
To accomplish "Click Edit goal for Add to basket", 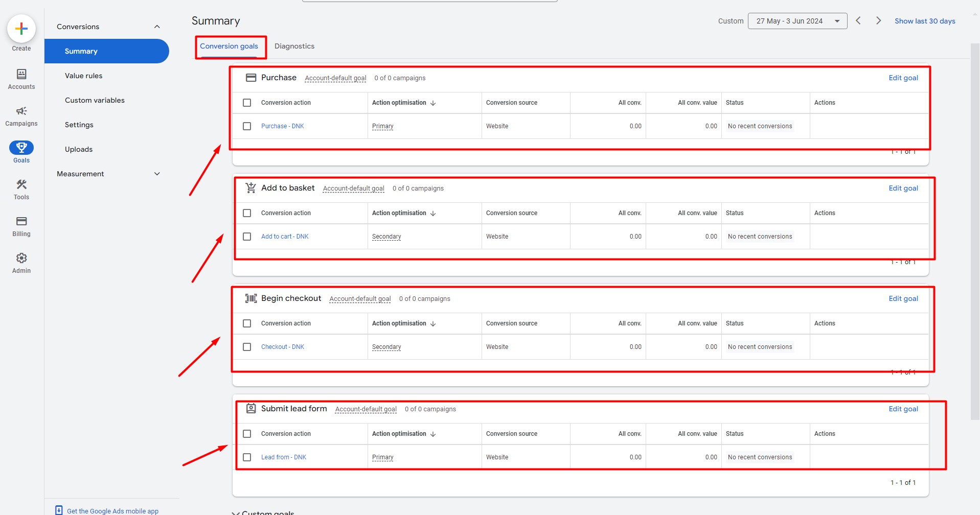I will (903, 188).
